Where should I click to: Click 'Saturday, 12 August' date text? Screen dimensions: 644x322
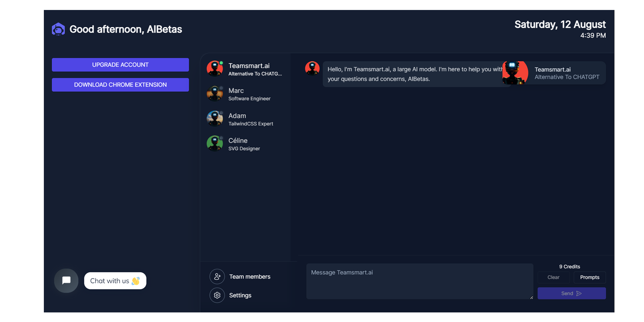560,24
